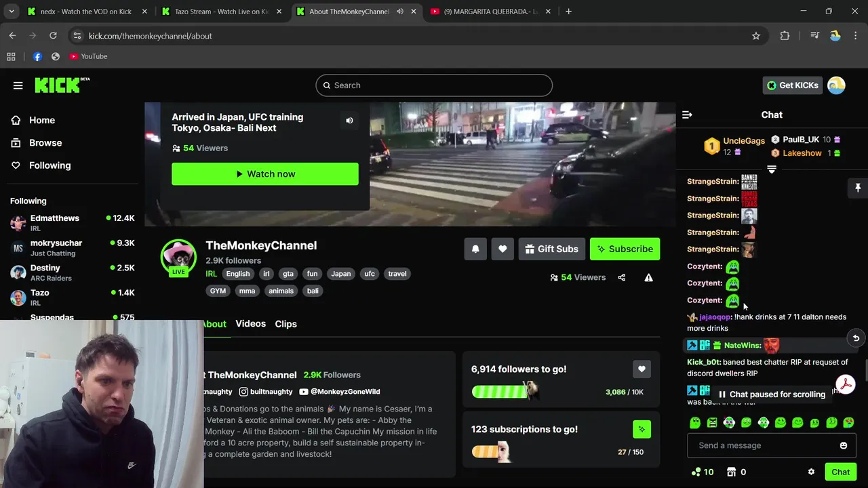Go back to the previous page

point(12,36)
